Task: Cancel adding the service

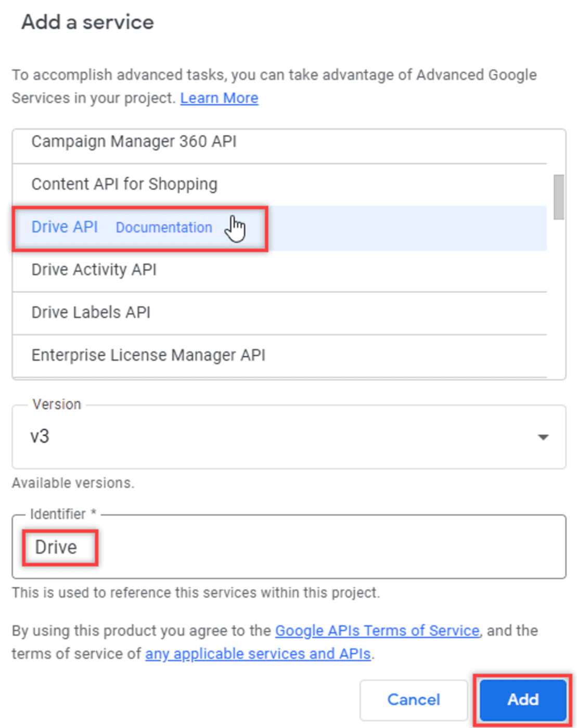Action: click(x=414, y=699)
